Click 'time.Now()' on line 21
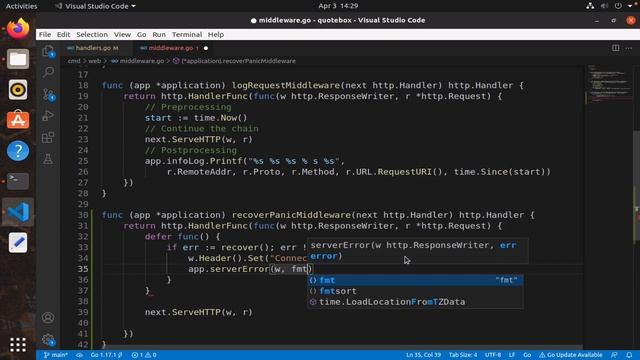Image resolution: width=640 pixels, height=360 pixels. (220, 118)
